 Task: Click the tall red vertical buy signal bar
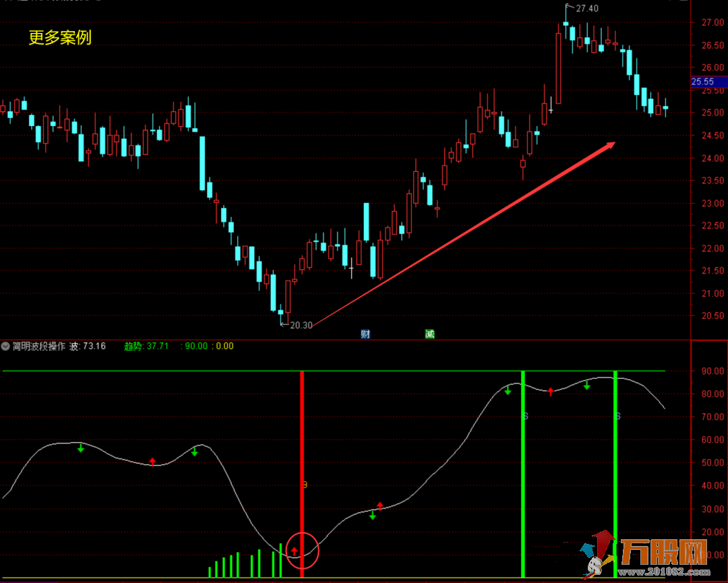point(302,472)
